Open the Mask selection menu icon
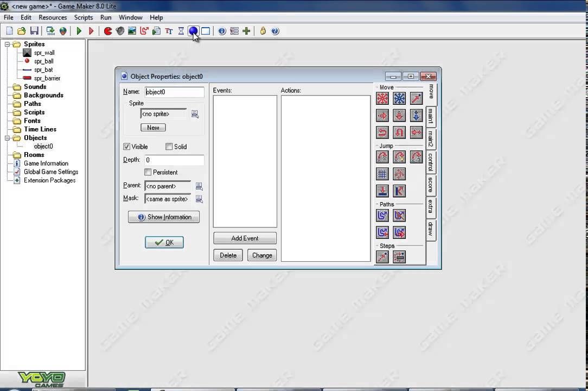This screenshot has width=588, height=391. tap(199, 199)
